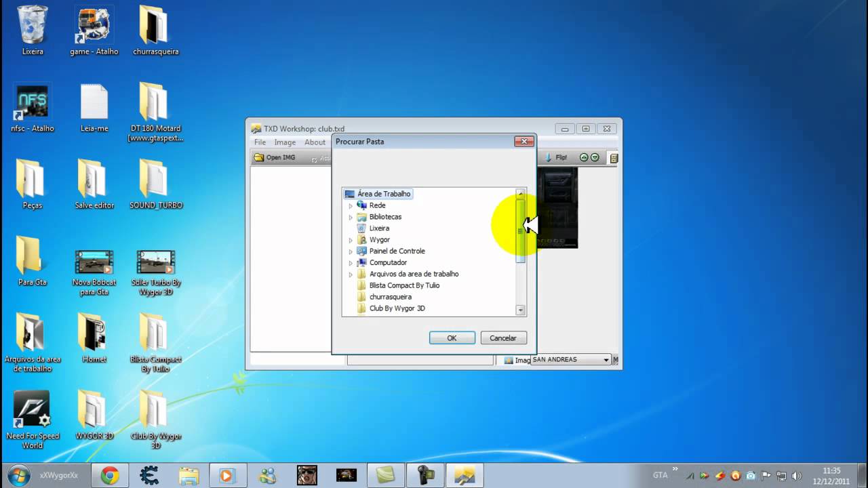
Task: Click the OK button in Procurar Pasta
Action: [452, 338]
